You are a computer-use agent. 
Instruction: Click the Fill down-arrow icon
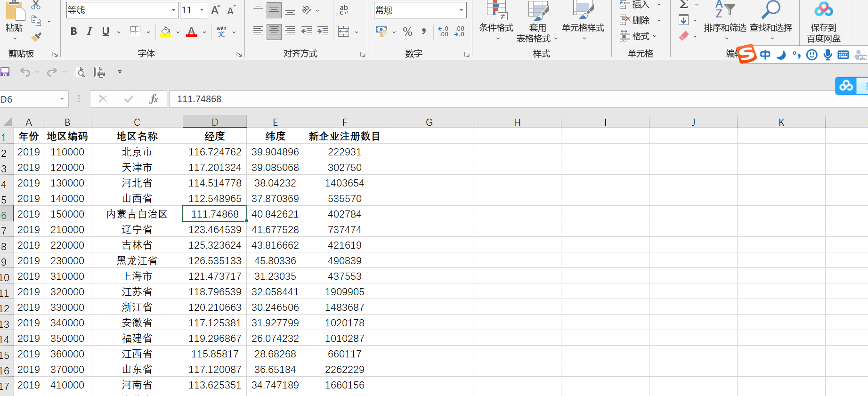pyautogui.click(x=684, y=20)
